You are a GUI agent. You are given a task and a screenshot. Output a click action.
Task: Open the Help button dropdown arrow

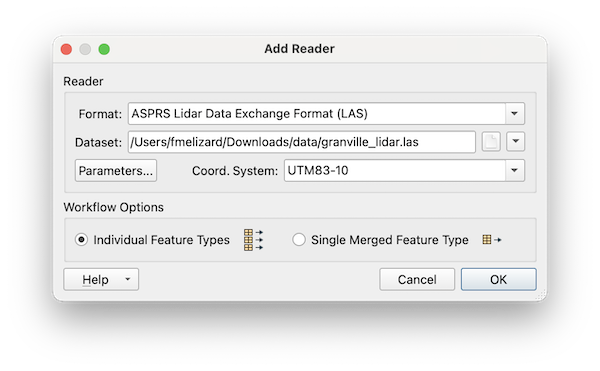coord(127,279)
